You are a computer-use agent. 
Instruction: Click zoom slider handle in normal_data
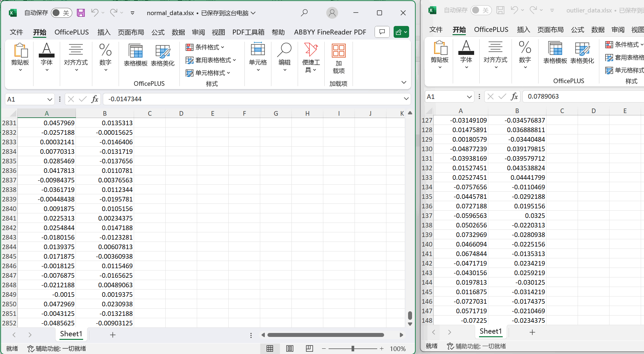[x=353, y=348]
